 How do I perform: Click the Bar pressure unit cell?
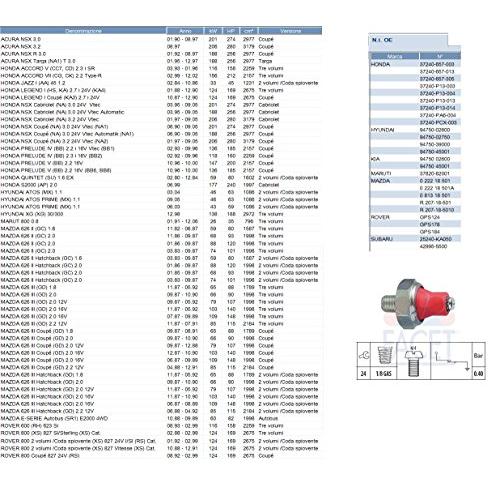[478, 356]
